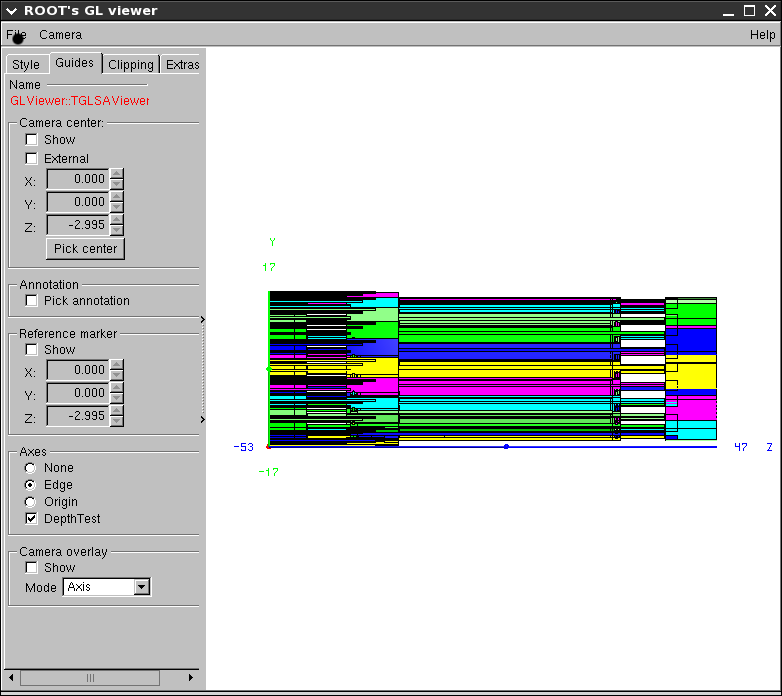Decrease Camera center Z with down arrow
Viewport: 782px width, 696px height.
click(x=117, y=230)
